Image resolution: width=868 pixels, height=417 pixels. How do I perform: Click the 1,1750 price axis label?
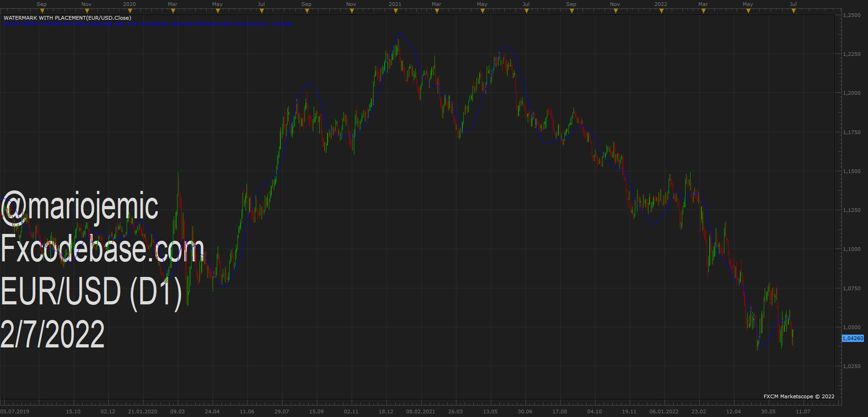click(x=852, y=132)
